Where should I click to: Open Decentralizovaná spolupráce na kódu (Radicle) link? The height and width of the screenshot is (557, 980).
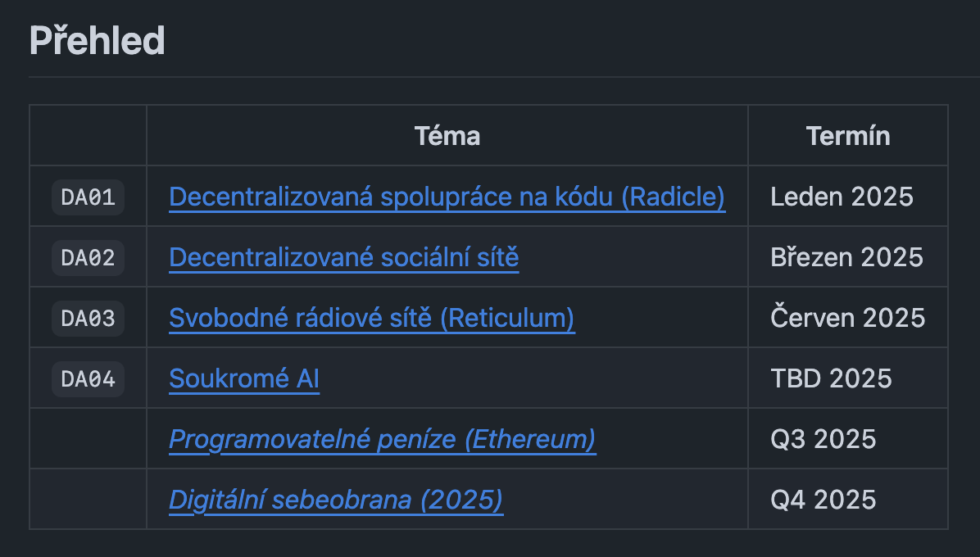[447, 197]
